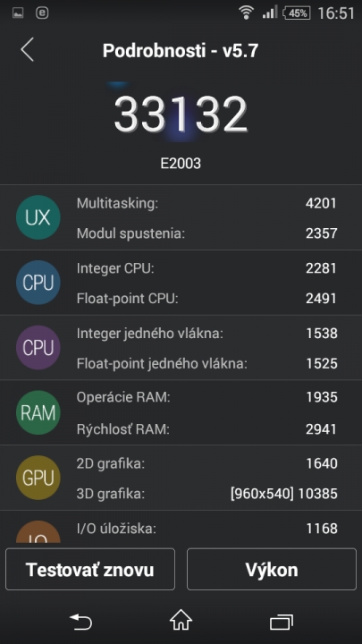Image resolution: width=362 pixels, height=644 pixels.
Task: Tap the back arrow in the header
Action: [x=27, y=50]
